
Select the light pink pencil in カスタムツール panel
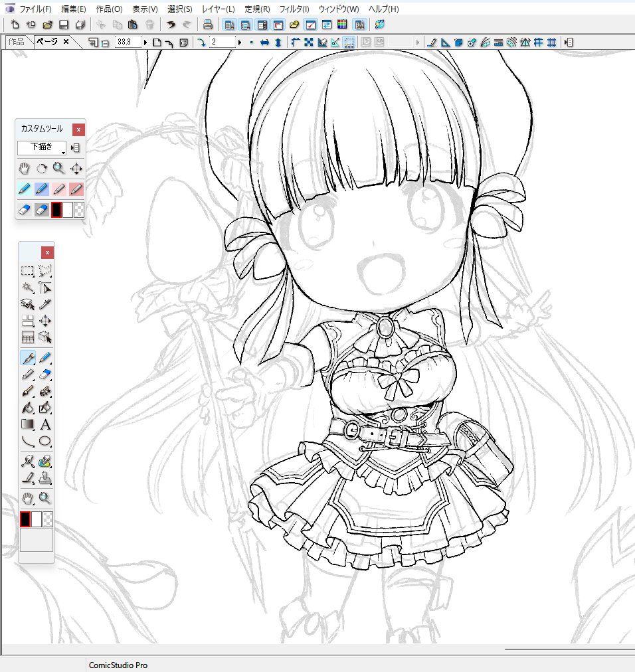point(58,189)
